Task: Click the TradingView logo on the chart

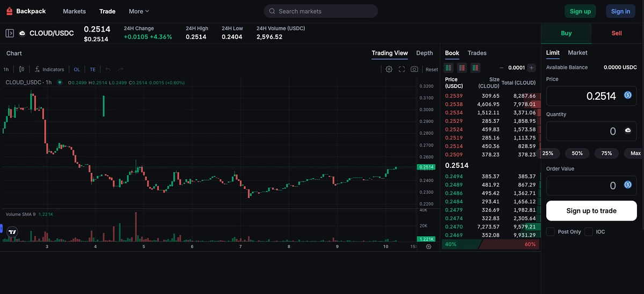Action: coord(12,232)
